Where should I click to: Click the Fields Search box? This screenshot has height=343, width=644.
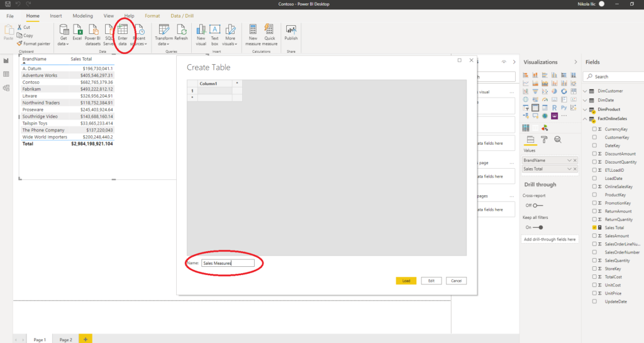coord(614,77)
